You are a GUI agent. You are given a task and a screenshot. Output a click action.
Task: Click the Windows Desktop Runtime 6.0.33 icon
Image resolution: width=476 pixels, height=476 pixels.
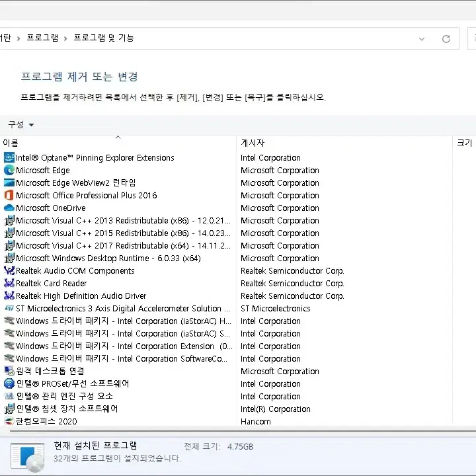click(x=9, y=258)
